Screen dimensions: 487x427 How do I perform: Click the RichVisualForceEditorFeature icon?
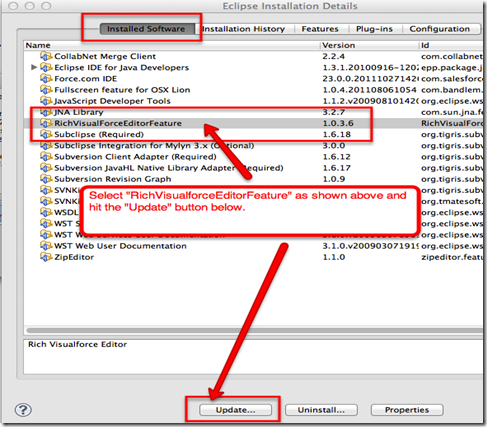[46, 123]
